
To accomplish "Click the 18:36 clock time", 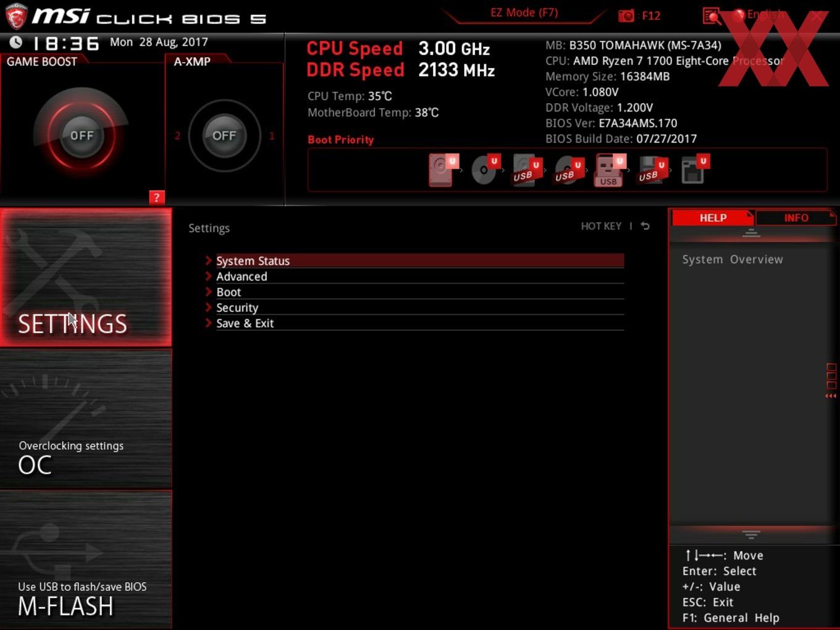I will (66, 43).
